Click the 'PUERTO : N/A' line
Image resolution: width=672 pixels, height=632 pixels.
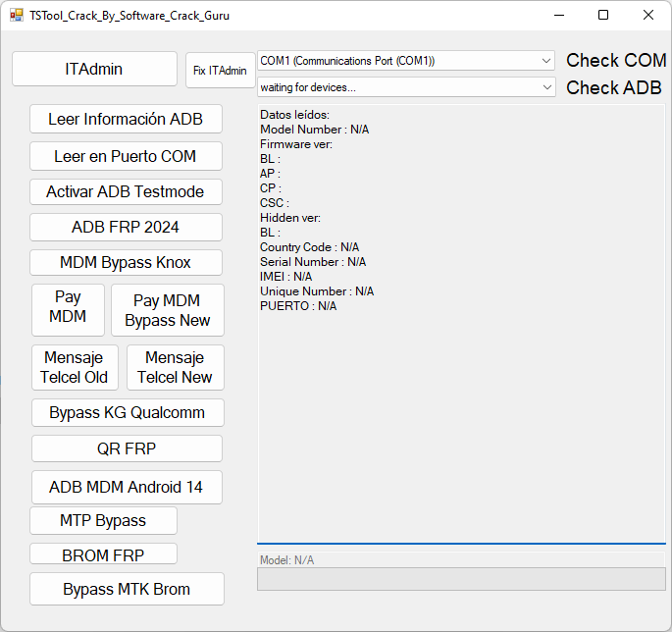tap(298, 306)
